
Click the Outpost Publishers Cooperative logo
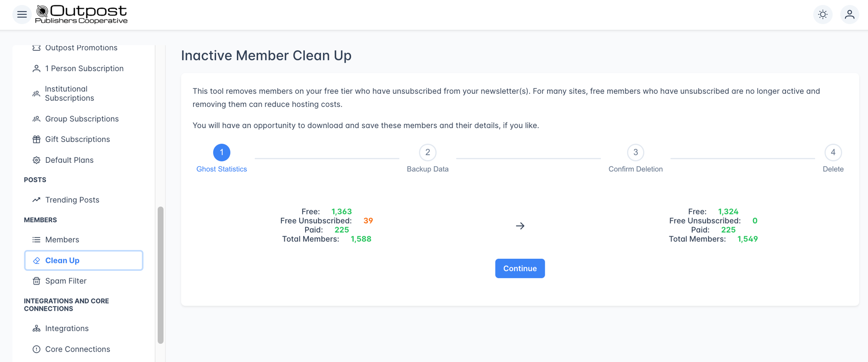coord(82,15)
